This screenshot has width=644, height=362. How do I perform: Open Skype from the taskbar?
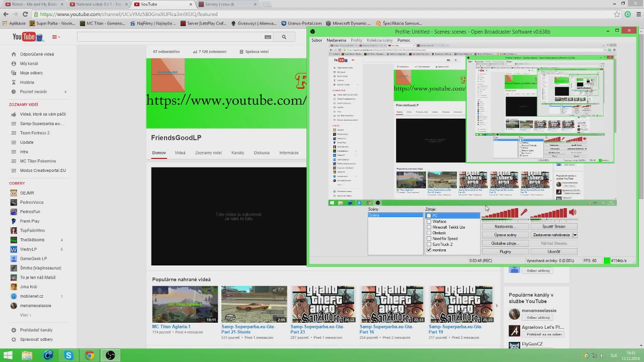(x=69, y=355)
